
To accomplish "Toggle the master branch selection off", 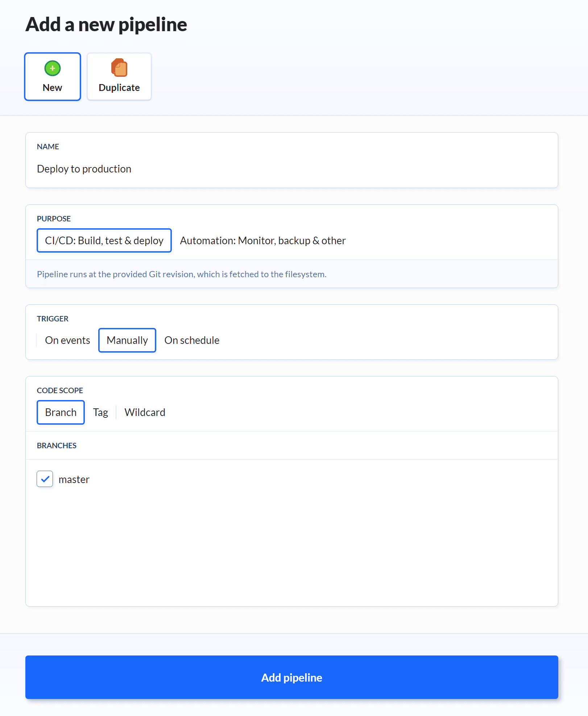I will pyautogui.click(x=45, y=479).
